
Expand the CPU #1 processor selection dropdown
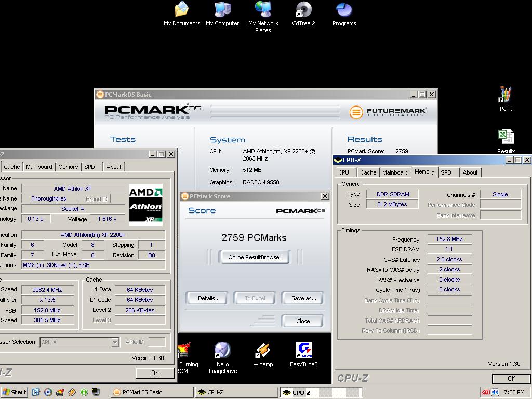click(115, 342)
